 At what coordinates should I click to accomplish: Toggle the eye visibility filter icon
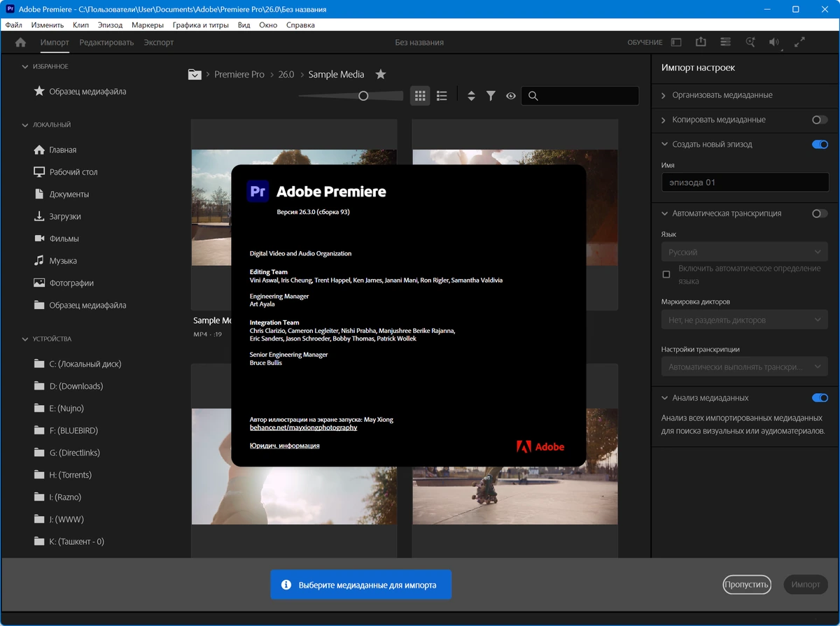511,96
